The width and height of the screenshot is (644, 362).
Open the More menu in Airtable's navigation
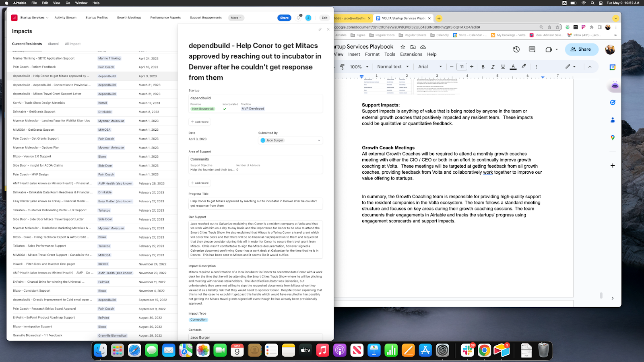pyautogui.click(x=236, y=18)
